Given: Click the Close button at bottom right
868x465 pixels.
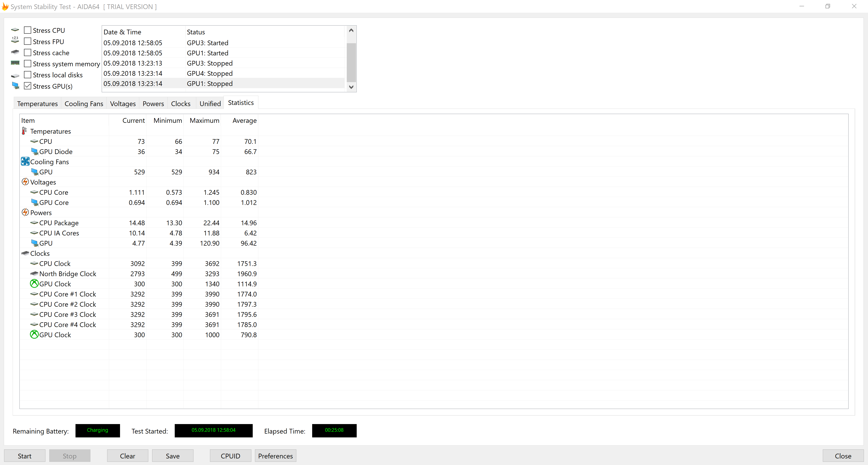Looking at the screenshot, I should [x=843, y=456].
